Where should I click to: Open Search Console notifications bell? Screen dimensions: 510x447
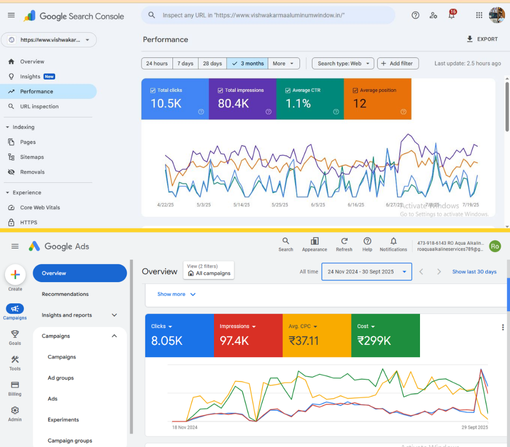[x=452, y=15]
